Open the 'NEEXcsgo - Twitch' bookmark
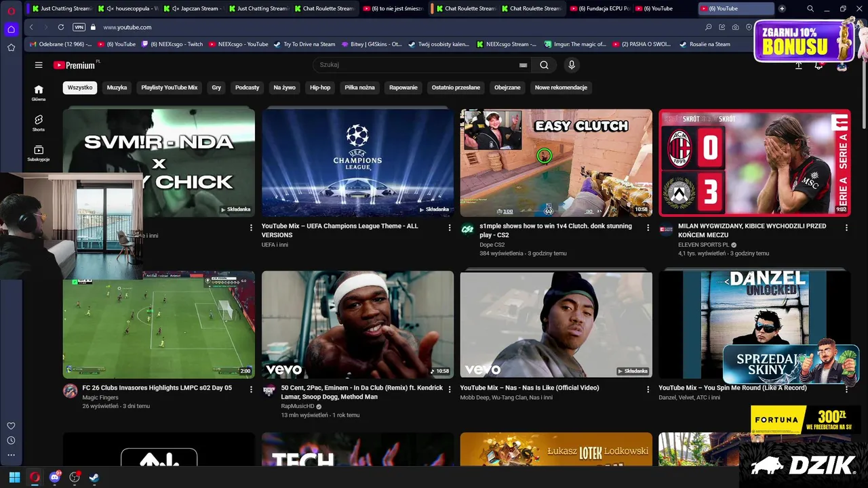The width and height of the screenshot is (868, 488). tap(172, 44)
